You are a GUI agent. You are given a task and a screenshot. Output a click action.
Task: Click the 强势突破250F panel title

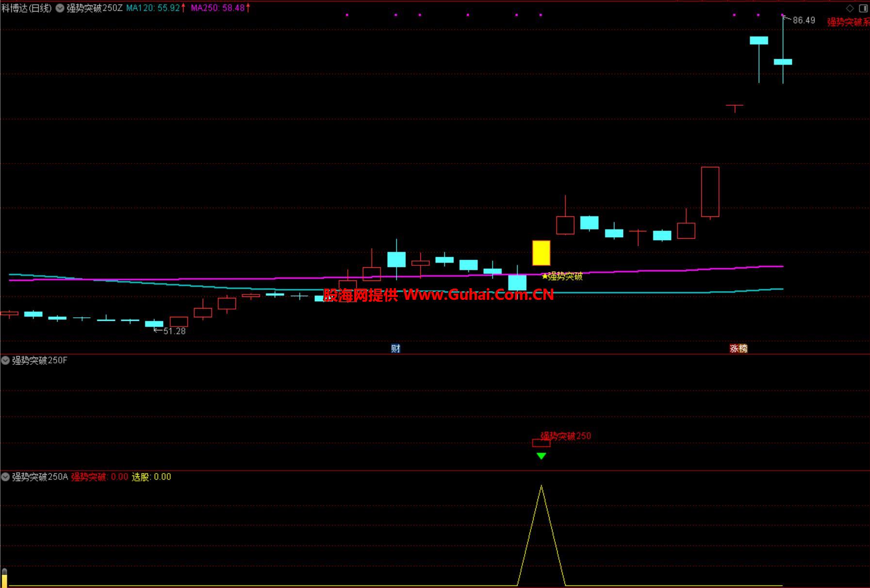(40, 360)
